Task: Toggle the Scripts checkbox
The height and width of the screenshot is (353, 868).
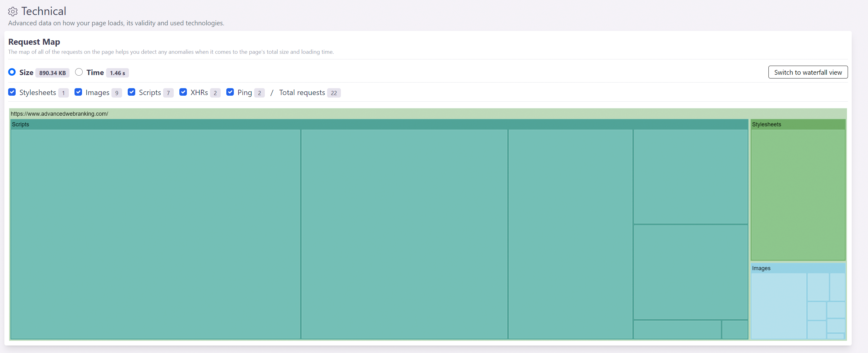Action: (132, 92)
